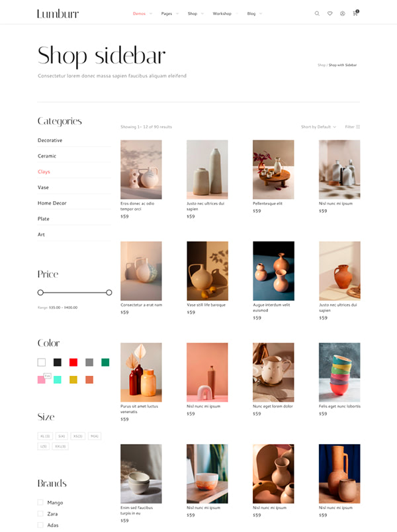Click the Lumburr logo
This screenshot has height=532, width=397.
click(58, 14)
